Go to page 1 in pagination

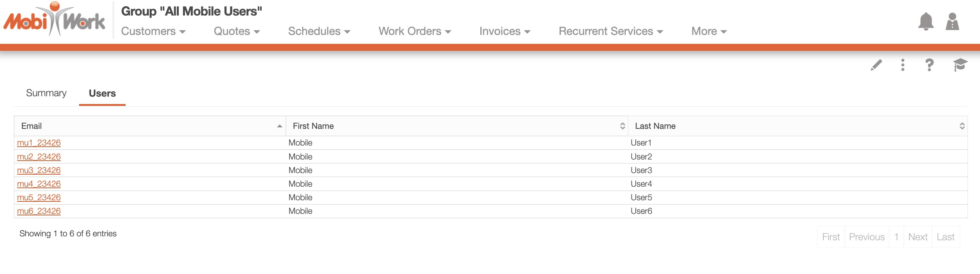(x=896, y=237)
